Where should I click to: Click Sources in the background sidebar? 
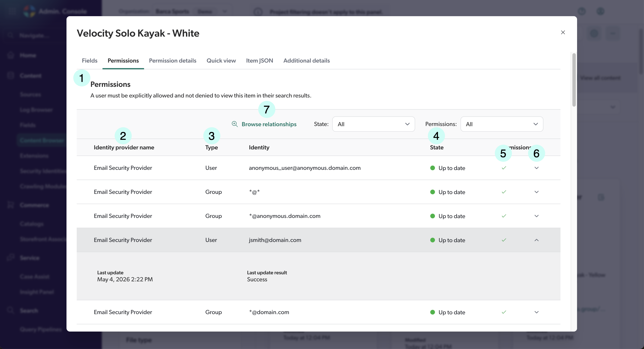(x=30, y=95)
